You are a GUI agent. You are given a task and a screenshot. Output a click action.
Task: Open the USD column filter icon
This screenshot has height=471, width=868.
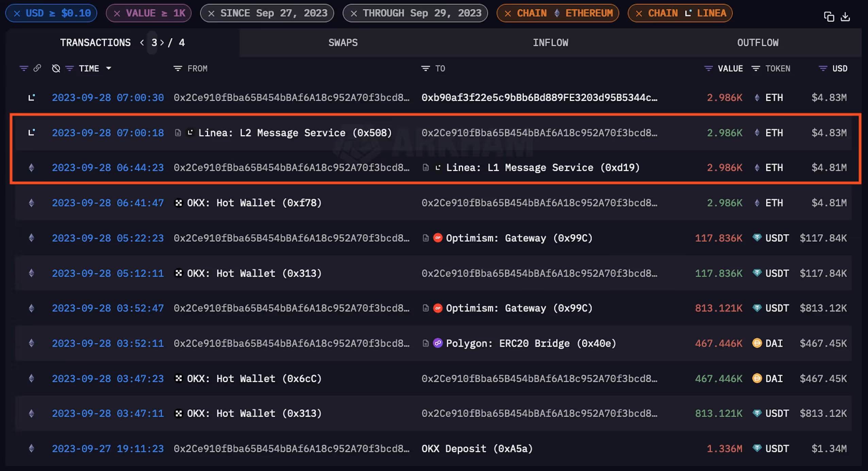point(823,68)
